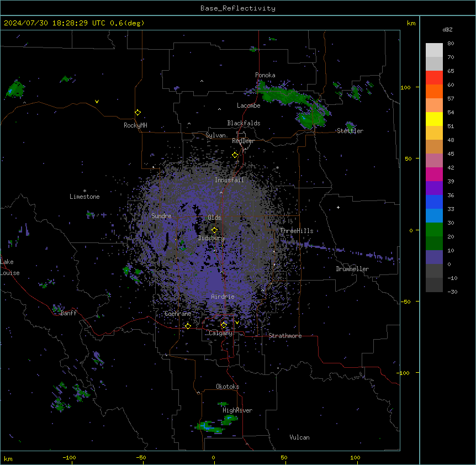Screen dimensions: 476x465
Task: Click the Lacombe city label
Action: click(x=248, y=105)
